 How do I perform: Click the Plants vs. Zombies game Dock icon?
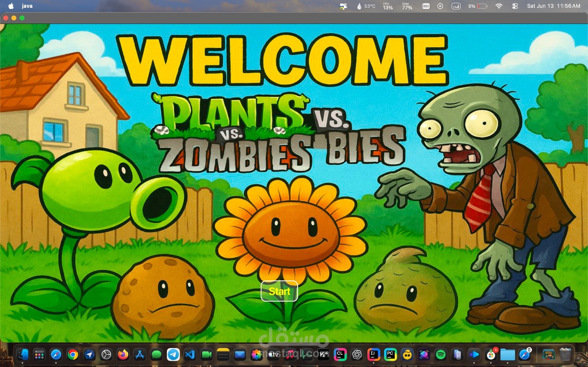tap(548, 355)
